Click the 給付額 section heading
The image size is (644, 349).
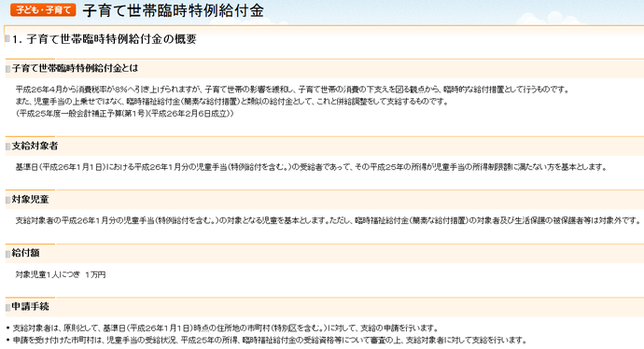(25, 253)
